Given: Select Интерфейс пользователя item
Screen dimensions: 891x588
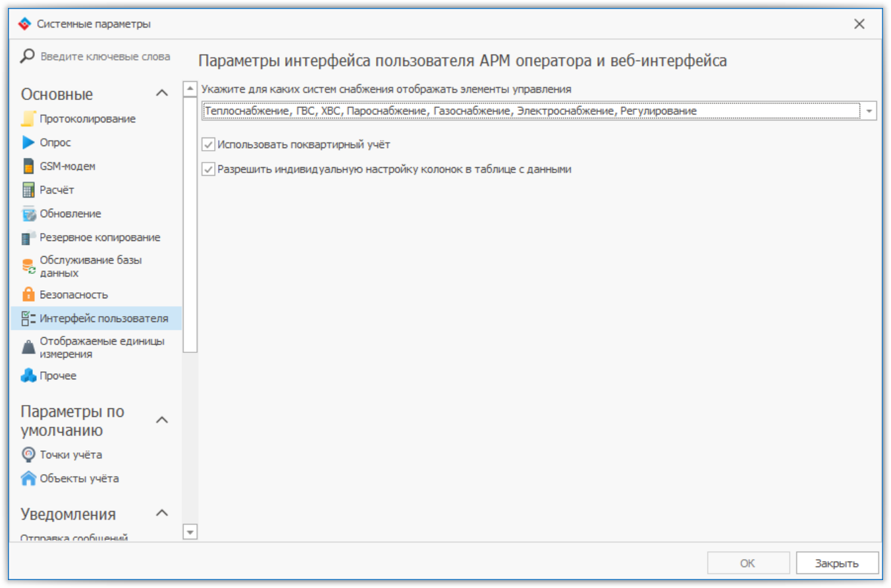Looking at the screenshot, I should click(x=96, y=319).
